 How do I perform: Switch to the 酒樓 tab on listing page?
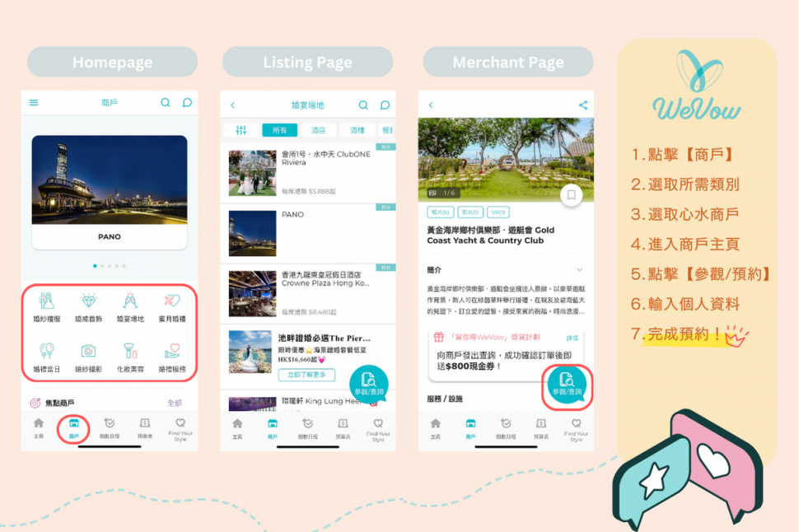(357, 129)
